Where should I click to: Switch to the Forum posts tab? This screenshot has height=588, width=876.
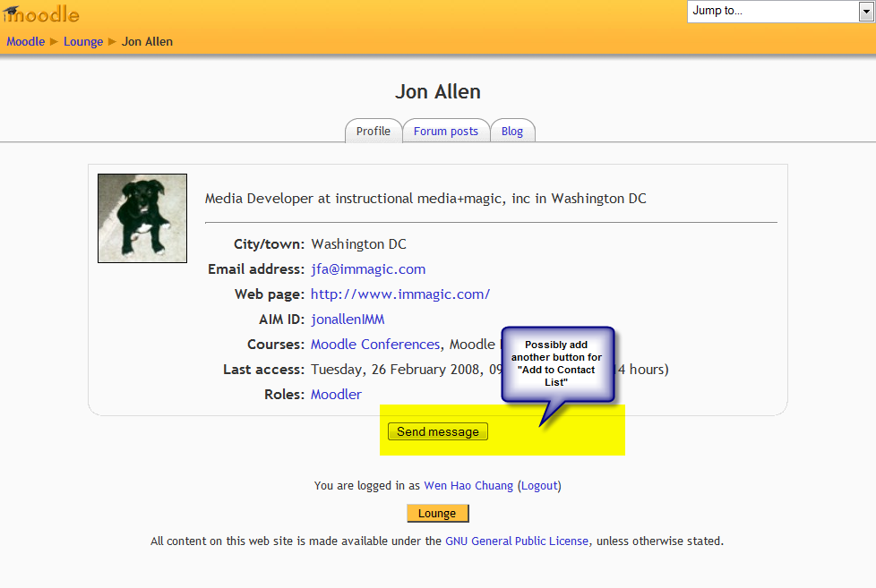click(446, 132)
